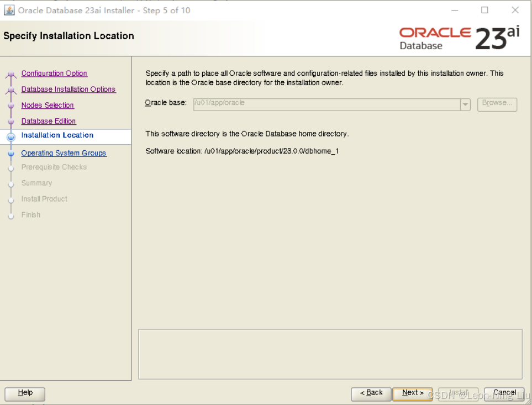Open Help for the installer
This screenshot has height=405, width=532.
click(25, 394)
